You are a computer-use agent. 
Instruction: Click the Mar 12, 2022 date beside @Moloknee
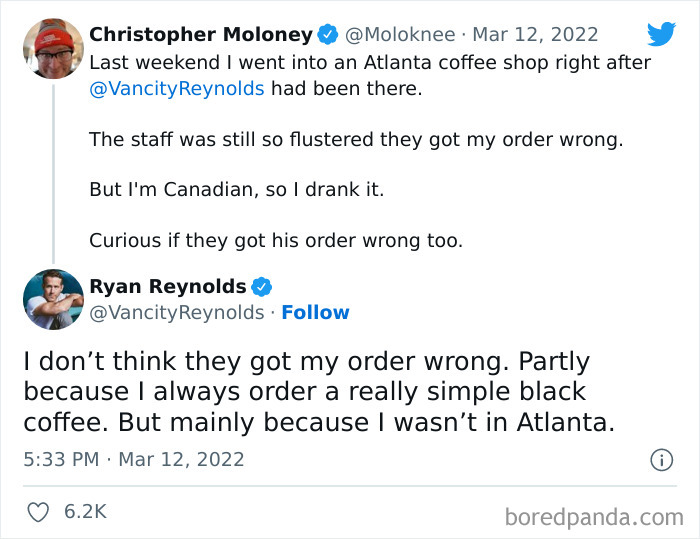(x=536, y=35)
